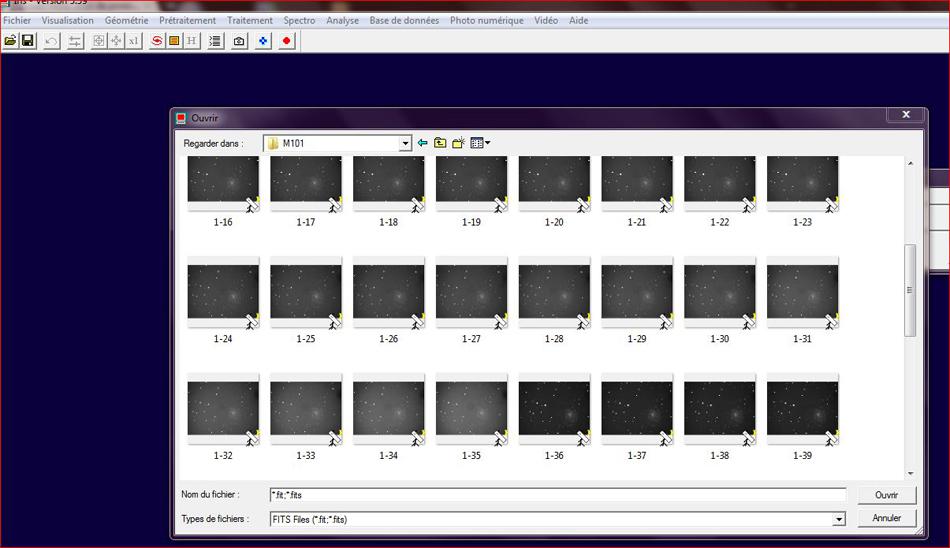Open the Photo numérique menu
The height and width of the screenshot is (548, 950).
coord(487,21)
